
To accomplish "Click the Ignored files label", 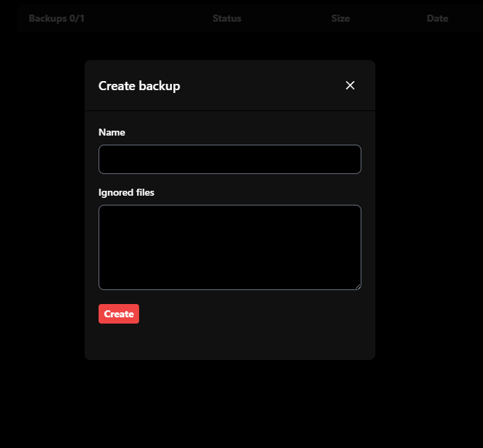I will tap(127, 192).
